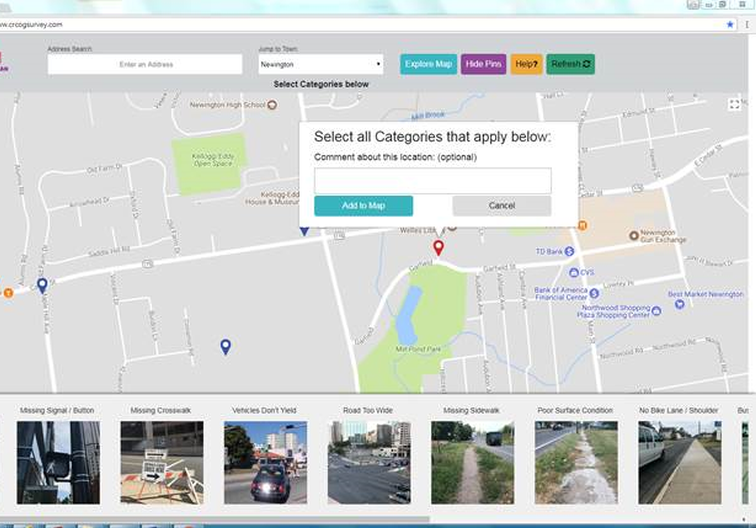This screenshot has width=756, height=528.
Task: Click Kellogg Eddy Open Space label
Action: (213, 160)
